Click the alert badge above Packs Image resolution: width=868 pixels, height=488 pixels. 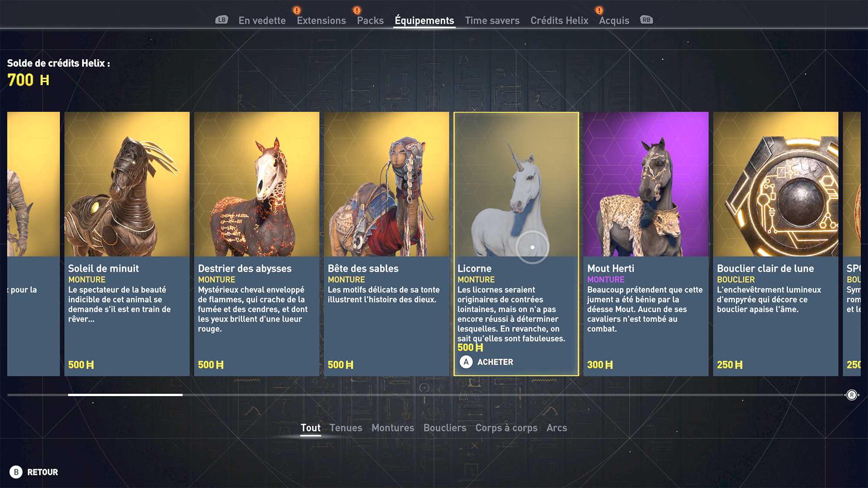pos(357,10)
